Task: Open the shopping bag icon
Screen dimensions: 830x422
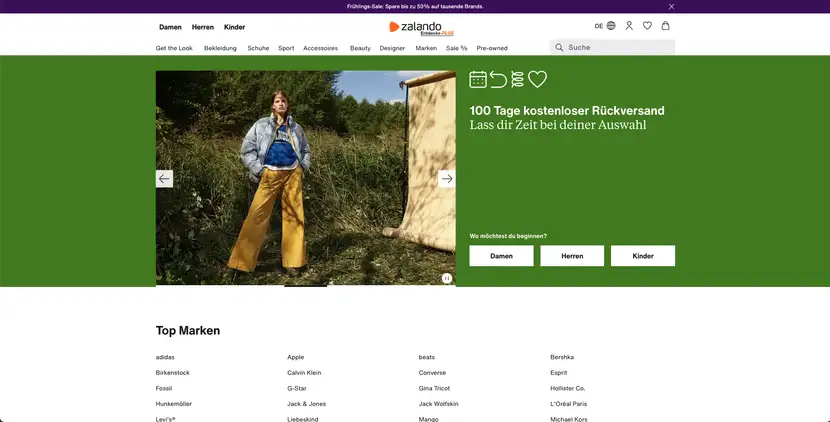Action: pos(665,25)
